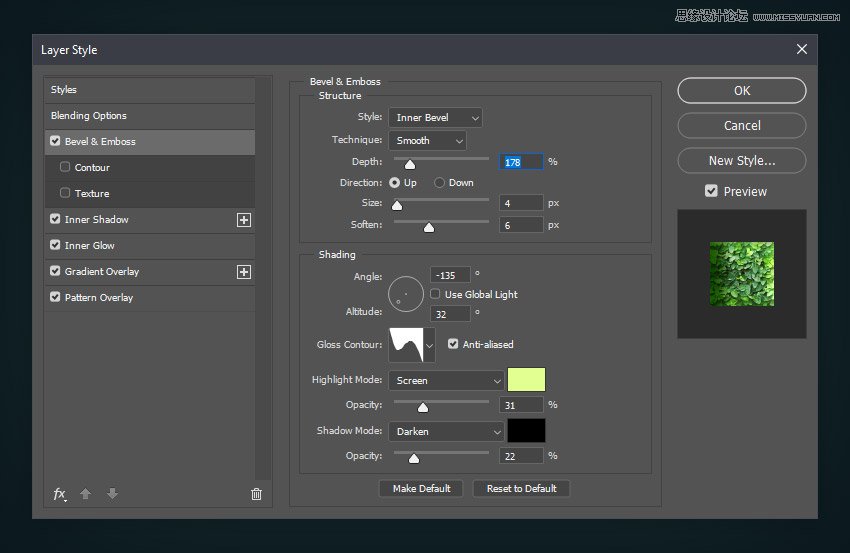Click the trash icon to delete effect
The height and width of the screenshot is (553, 850).
256,494
